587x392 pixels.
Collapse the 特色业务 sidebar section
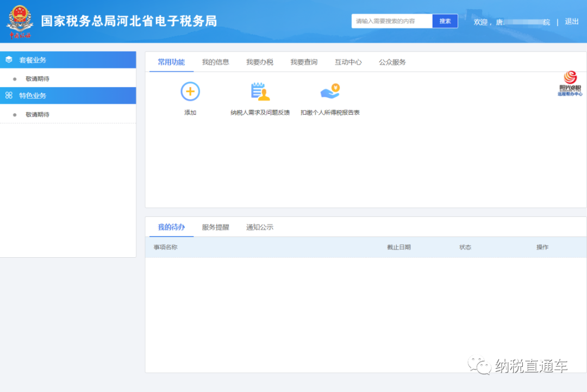pyautogui.click(x=68, y=96)
